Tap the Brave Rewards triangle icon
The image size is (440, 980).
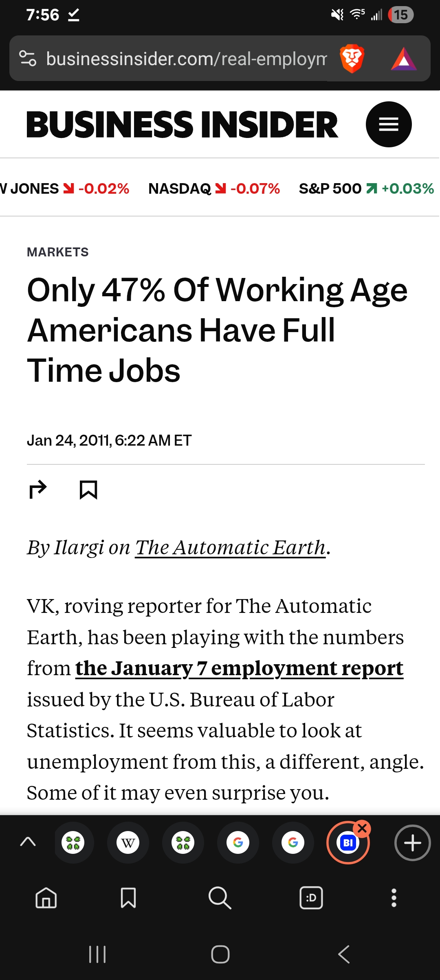click(403, 59)
